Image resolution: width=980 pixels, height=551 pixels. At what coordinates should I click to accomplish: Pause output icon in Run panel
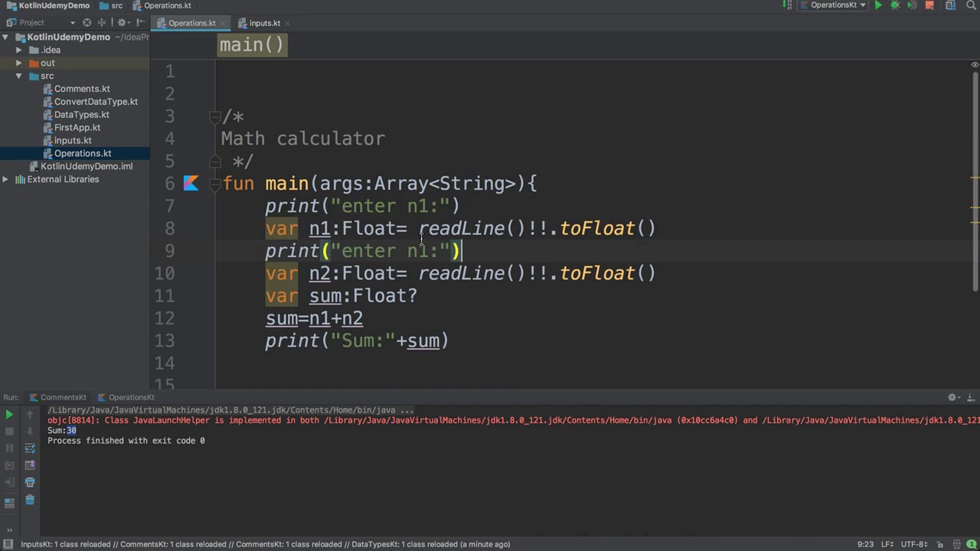coord(9,448)
